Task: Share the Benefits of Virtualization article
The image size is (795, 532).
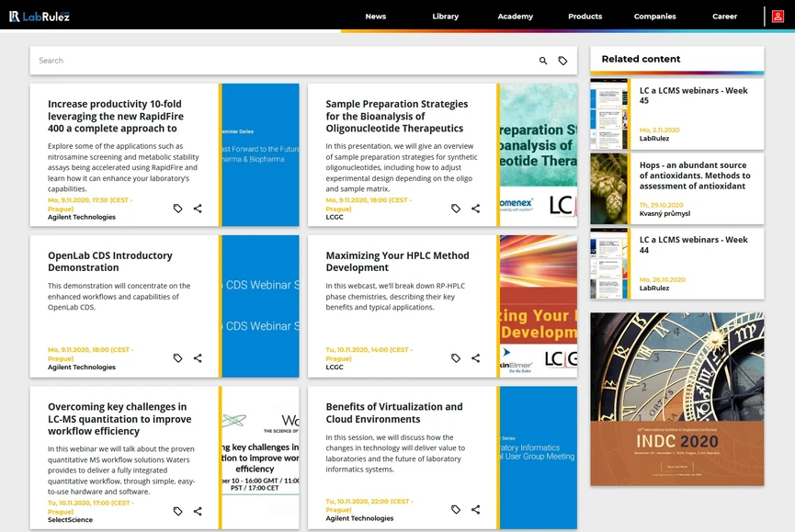Action: pos(475,508)
